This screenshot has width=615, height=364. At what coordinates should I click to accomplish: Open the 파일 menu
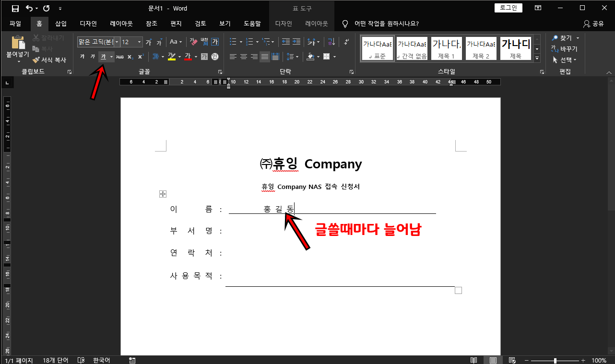[15, 23]
